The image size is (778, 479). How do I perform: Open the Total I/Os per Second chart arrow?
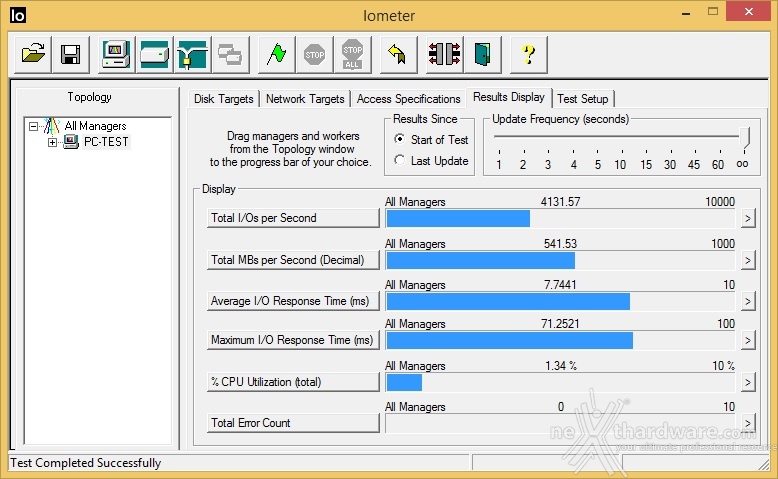click(748, 218)
